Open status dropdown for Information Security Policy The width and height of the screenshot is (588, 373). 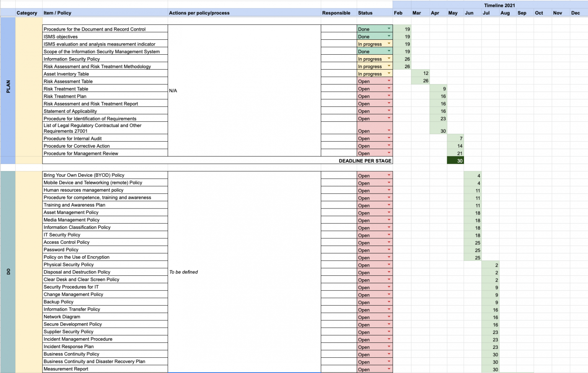click(x=389, y=59)
